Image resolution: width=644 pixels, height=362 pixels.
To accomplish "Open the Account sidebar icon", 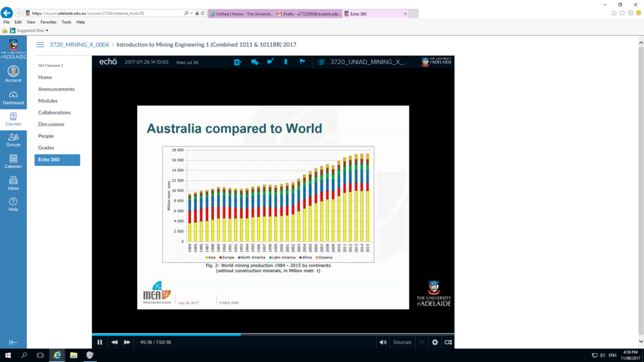I will 13,74.
